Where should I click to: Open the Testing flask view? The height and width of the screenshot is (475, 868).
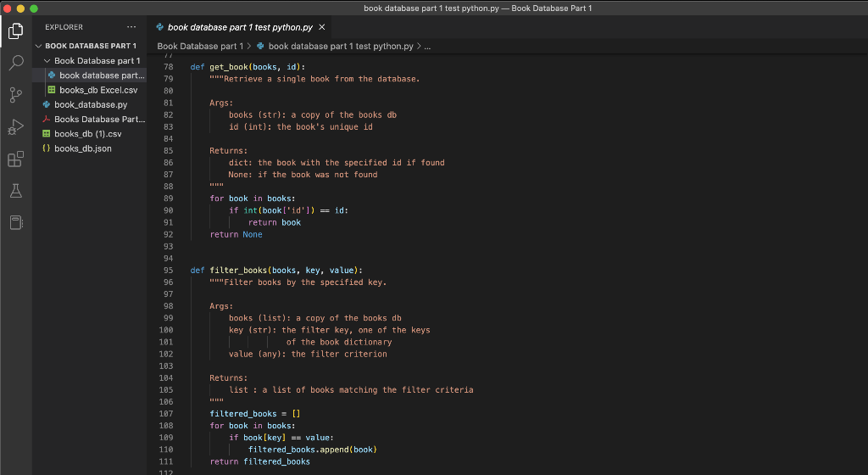click(x=15, y=191)
